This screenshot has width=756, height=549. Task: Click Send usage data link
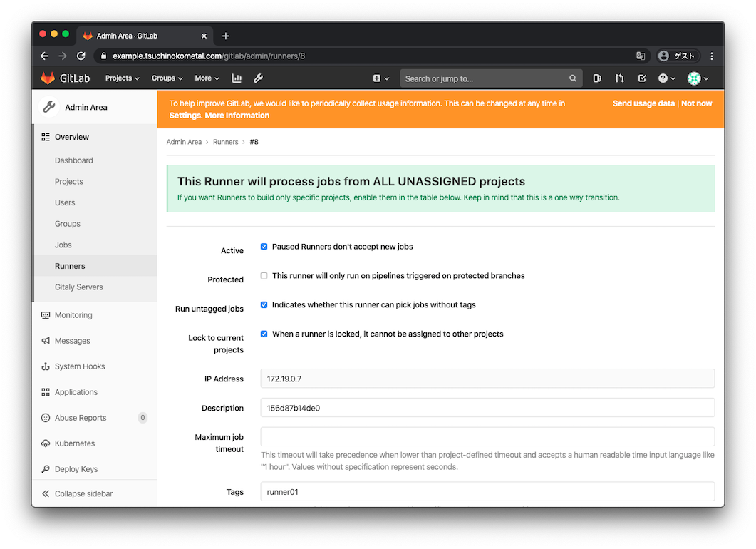[x=643, y=103]
